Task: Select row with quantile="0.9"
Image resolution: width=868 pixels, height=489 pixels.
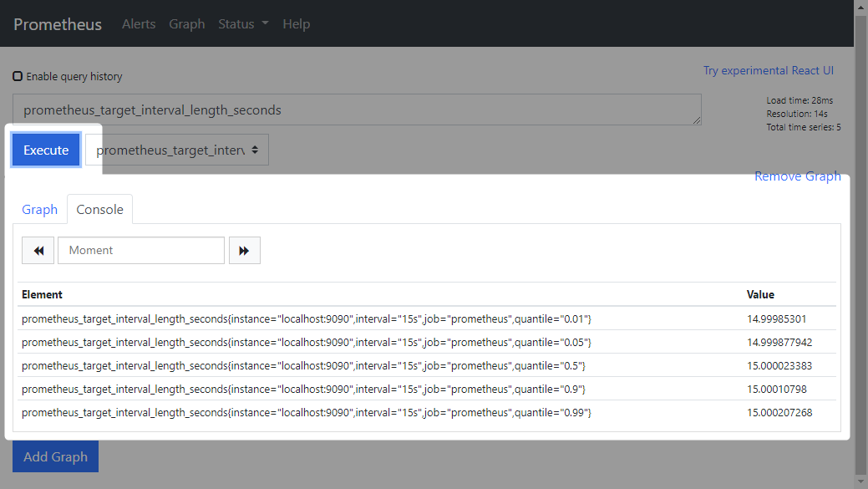Action: tap(427, 389)
